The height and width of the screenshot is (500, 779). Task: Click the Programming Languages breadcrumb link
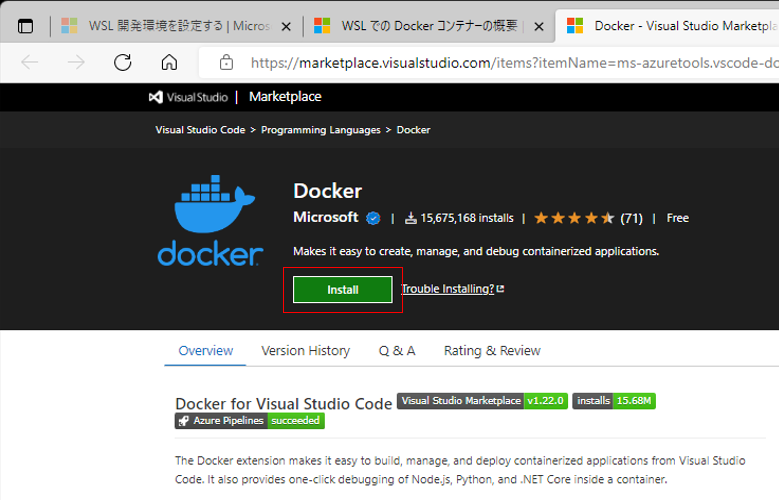coord(320,130)
